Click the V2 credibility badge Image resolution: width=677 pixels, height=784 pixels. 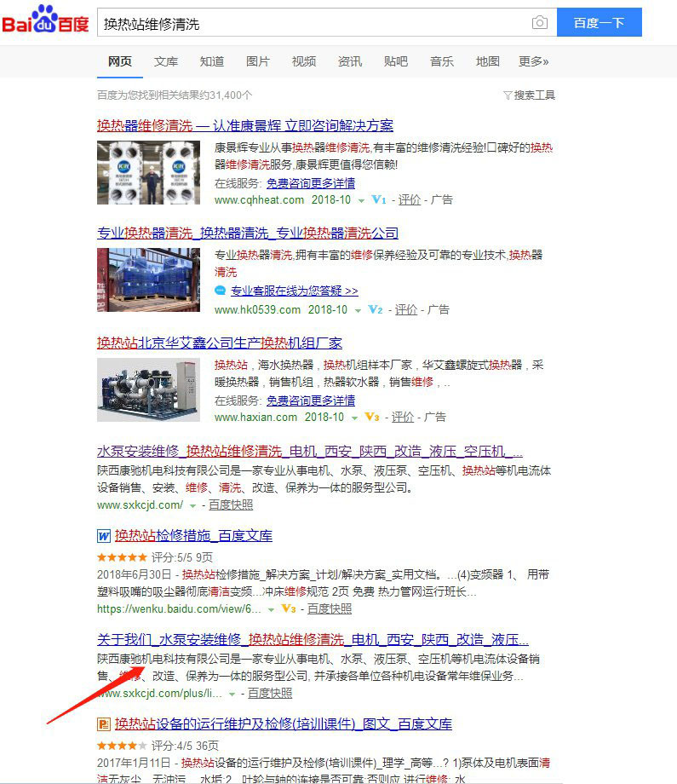[x=376, y=310]
